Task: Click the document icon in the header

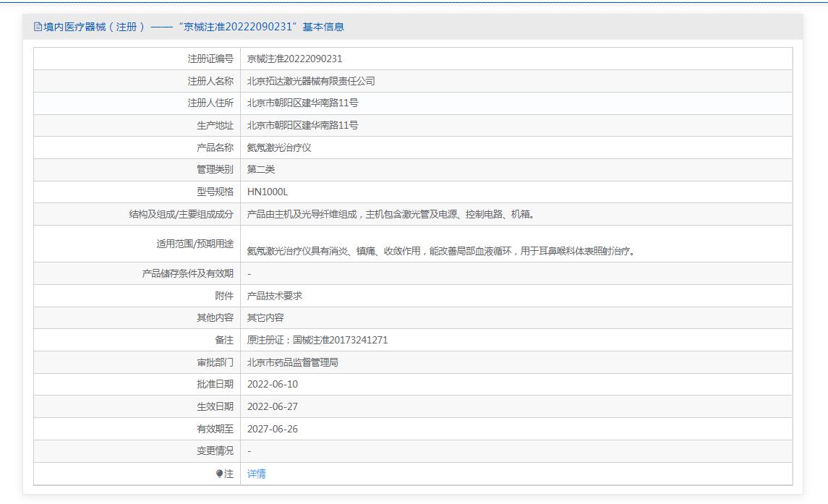Action: pos(38,27)
